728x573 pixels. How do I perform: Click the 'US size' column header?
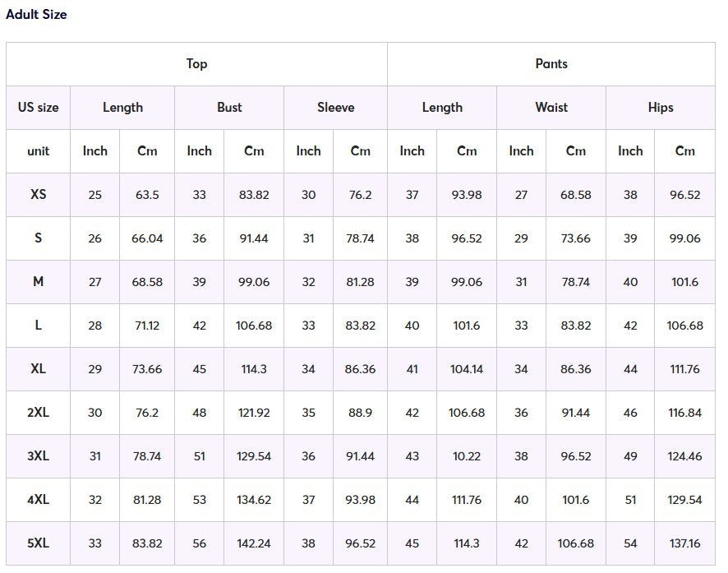(x=38, y=108)
